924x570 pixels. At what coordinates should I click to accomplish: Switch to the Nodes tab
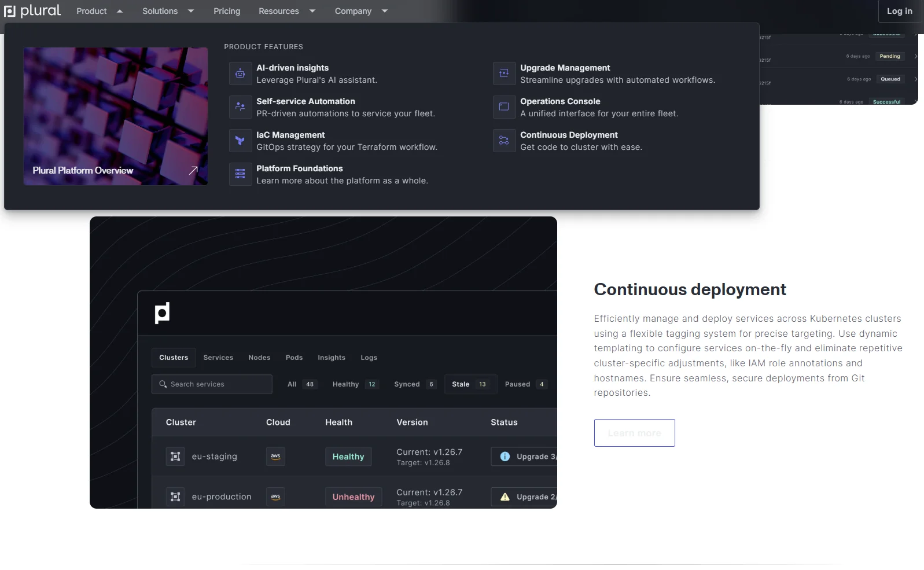(x=259, y=358)
